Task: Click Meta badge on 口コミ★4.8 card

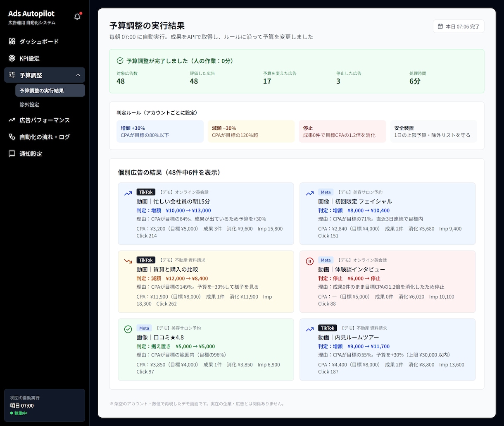Action: tap(144, 328)
